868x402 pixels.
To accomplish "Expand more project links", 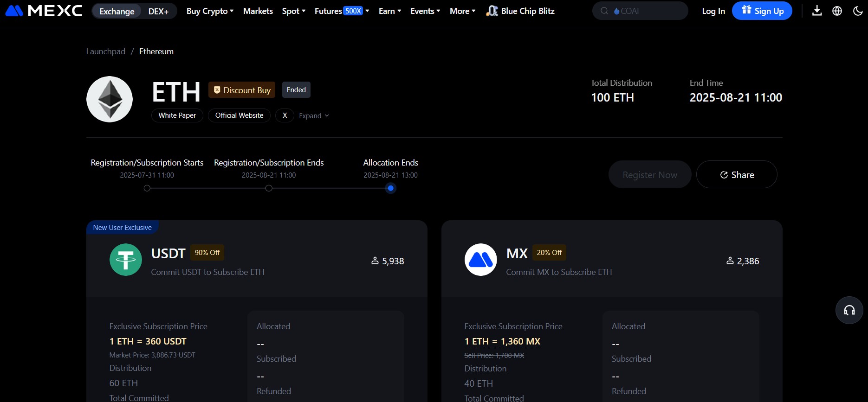I will (314, 115).
